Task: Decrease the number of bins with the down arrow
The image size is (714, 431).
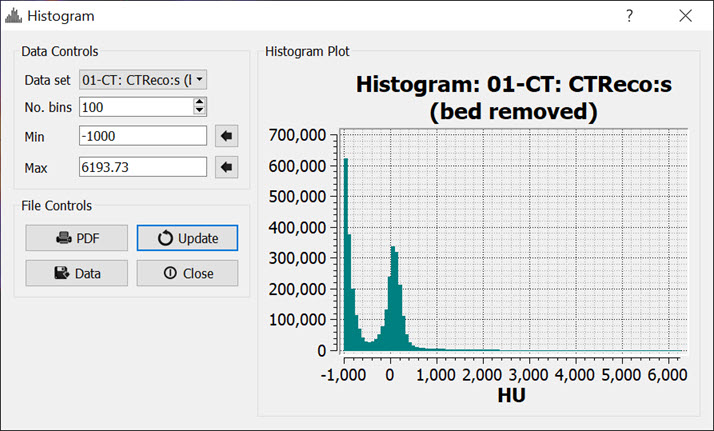Action: 200,112
